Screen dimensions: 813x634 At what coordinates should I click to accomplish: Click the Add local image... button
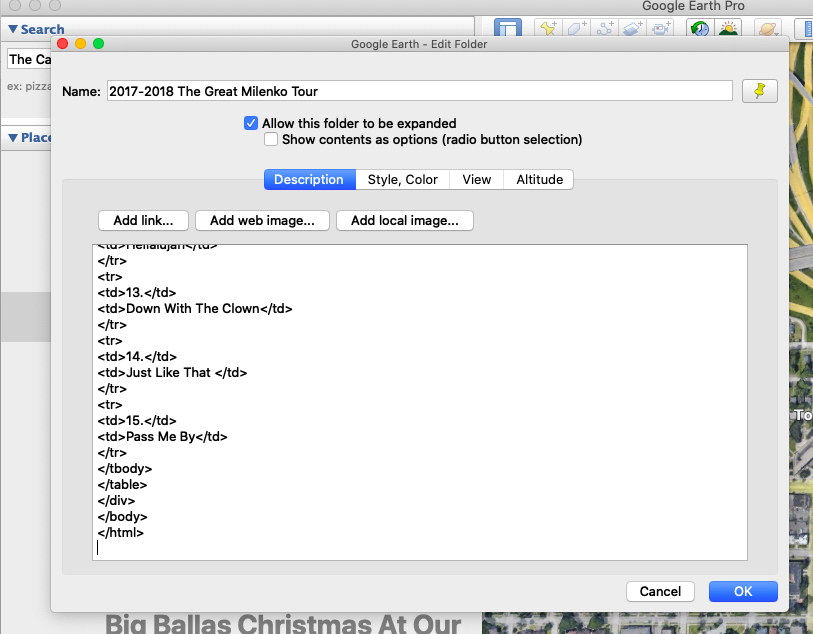click(404, 220)
